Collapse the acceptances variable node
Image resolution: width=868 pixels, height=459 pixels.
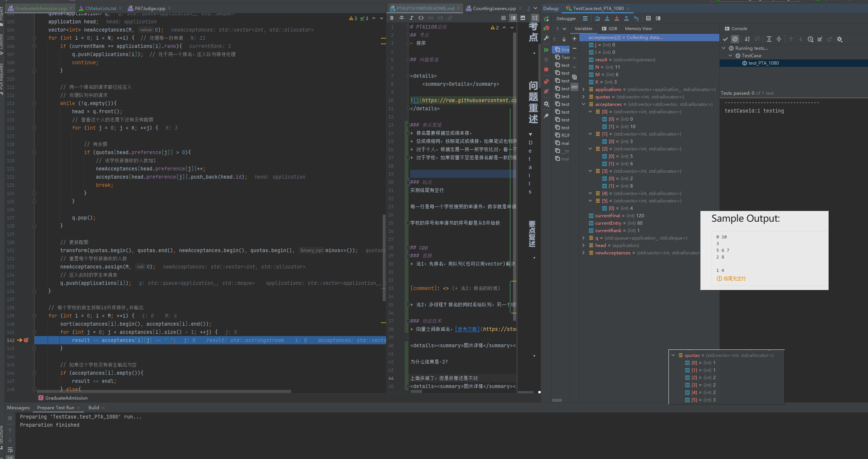click(583, 104)
